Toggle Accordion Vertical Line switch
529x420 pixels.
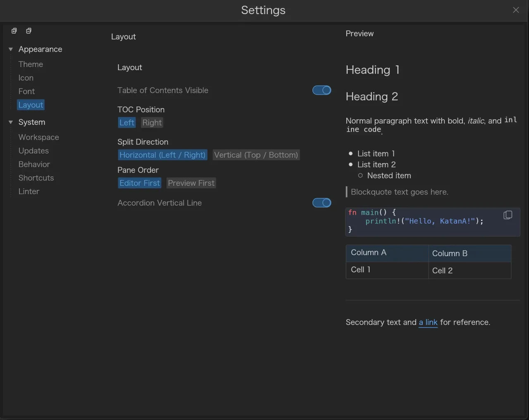click(x=322, y=203)
